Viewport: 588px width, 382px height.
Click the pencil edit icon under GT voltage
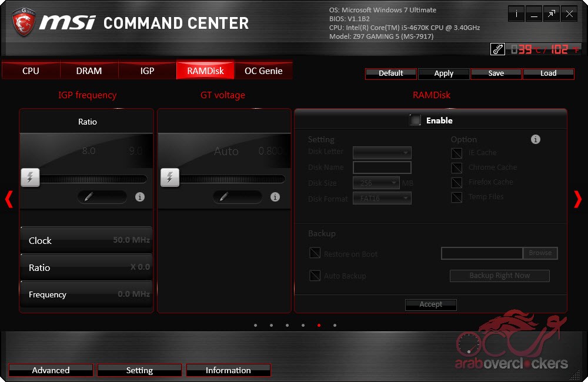coord(224,197)
